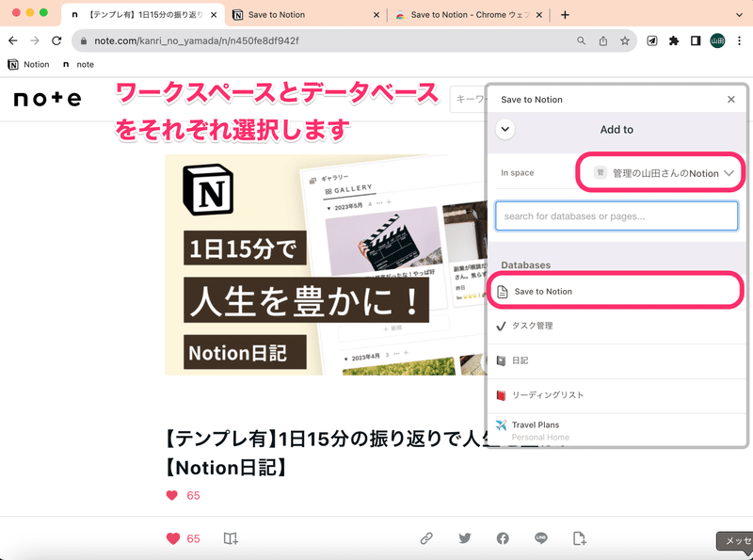The image size is (753, 560).
Task: Close the Save to Notion popup
Action: 731,100
